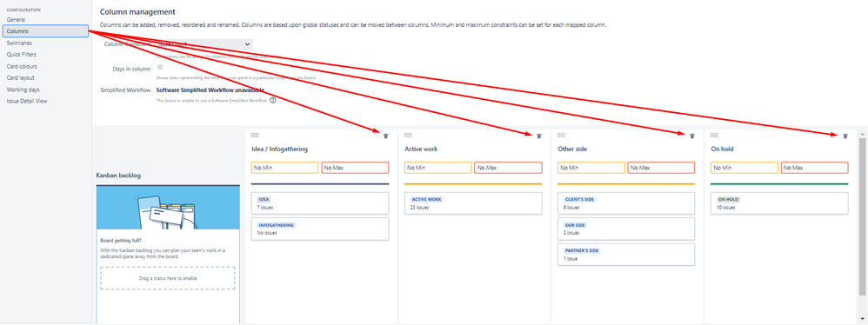The width and height of the screenshot is (868, 325).
Task: Click the '7 issues' count text
Action: (265, 208)
